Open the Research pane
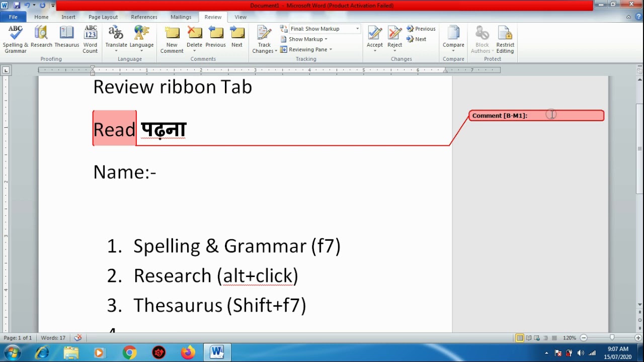 click(41, 37)
